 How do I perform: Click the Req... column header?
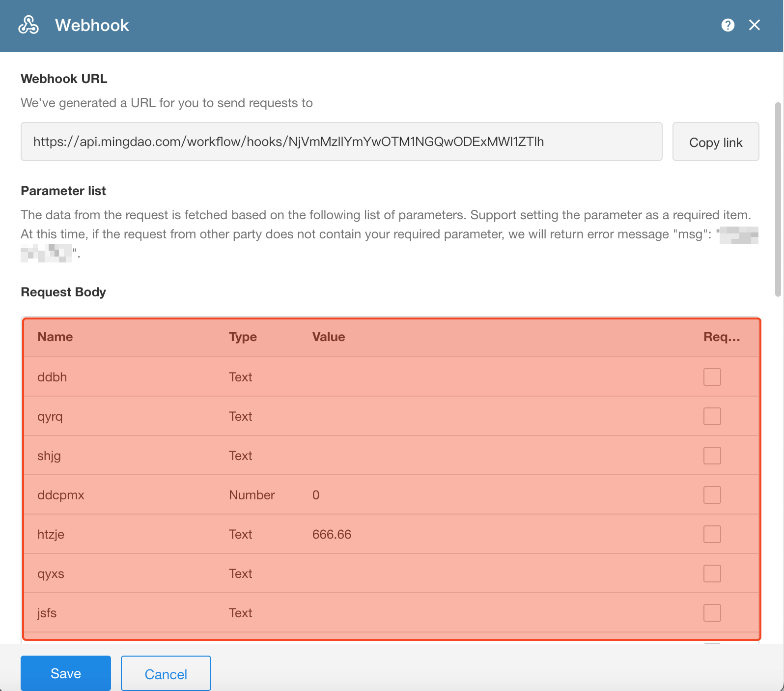click(x=721, y=337)
